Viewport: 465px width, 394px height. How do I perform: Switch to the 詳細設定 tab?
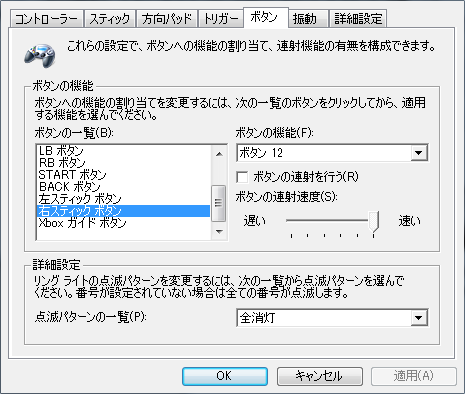point(358,19)
